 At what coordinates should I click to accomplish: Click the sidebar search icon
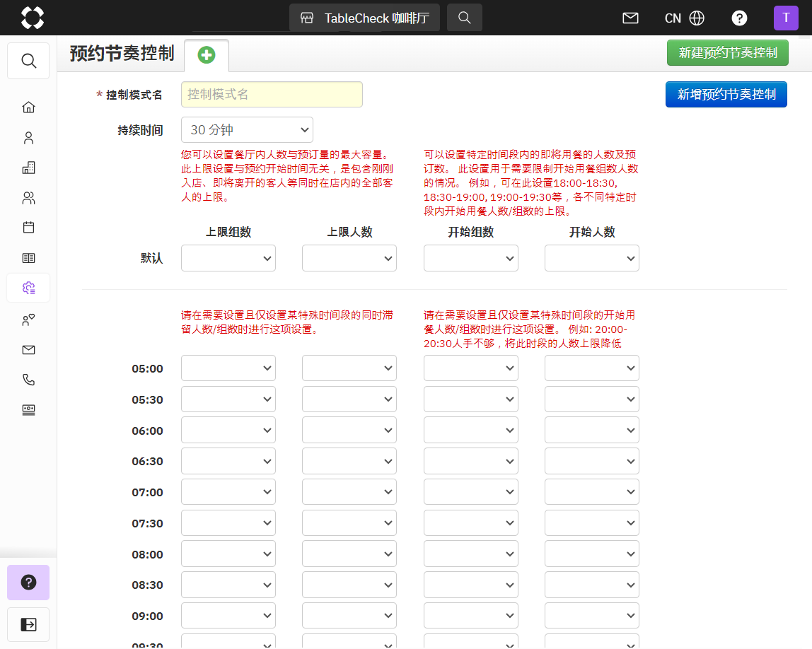28,61
